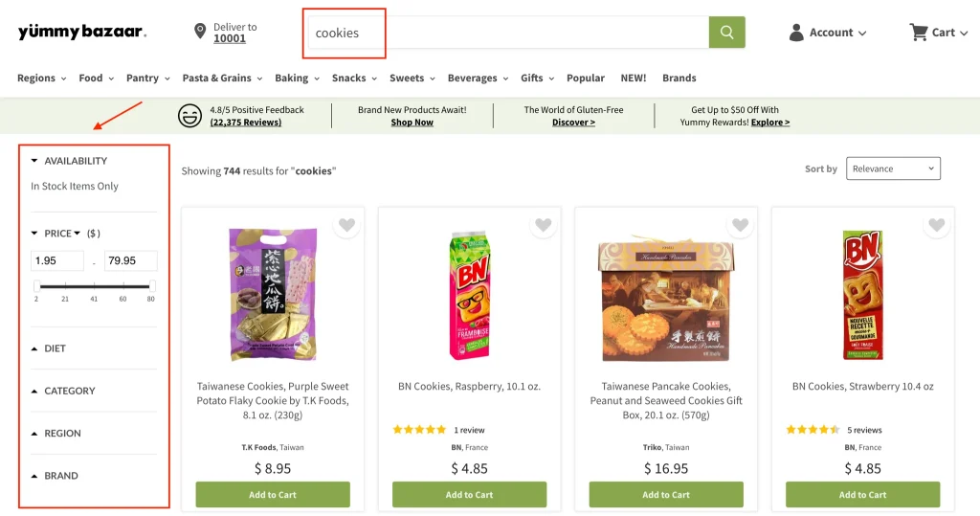Collapse the Availability filter section
Image resolution: width=980 pixels, height=516 pixels.
75,161
